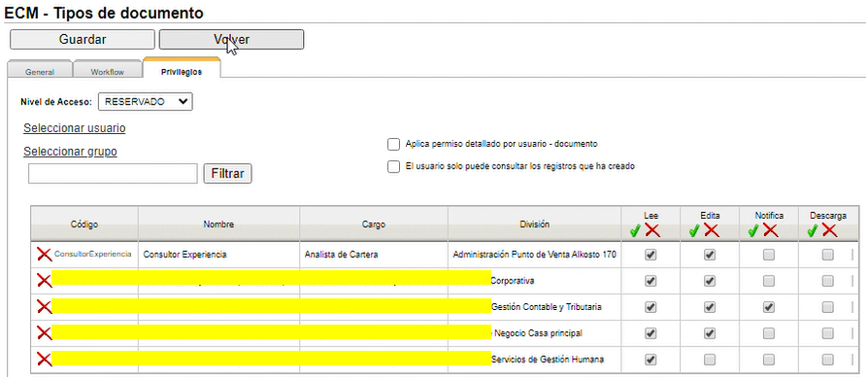Open the Seleccionar grupo link
The height and width of the screenshot is (380, 868).
70,152
